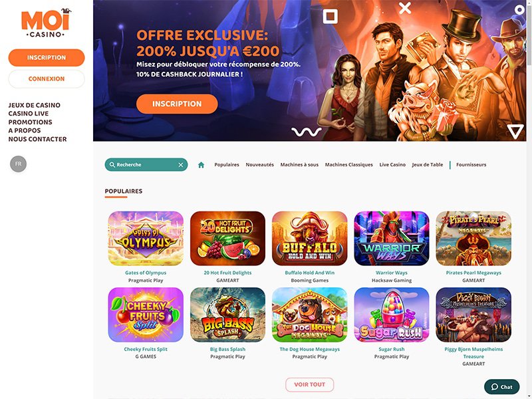Click the white X shape on banner
This screenshot has width=532, height=399.
click(405, 8)
